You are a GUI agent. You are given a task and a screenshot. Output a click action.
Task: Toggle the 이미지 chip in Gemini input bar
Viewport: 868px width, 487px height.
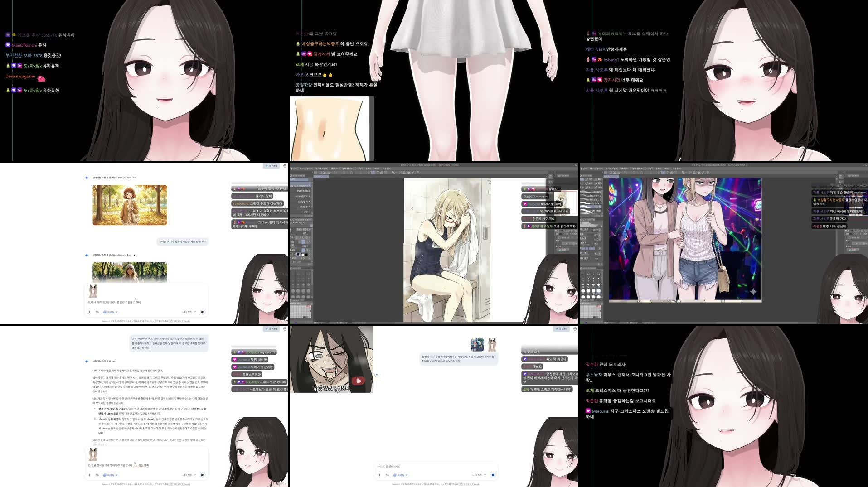(109, 312)
